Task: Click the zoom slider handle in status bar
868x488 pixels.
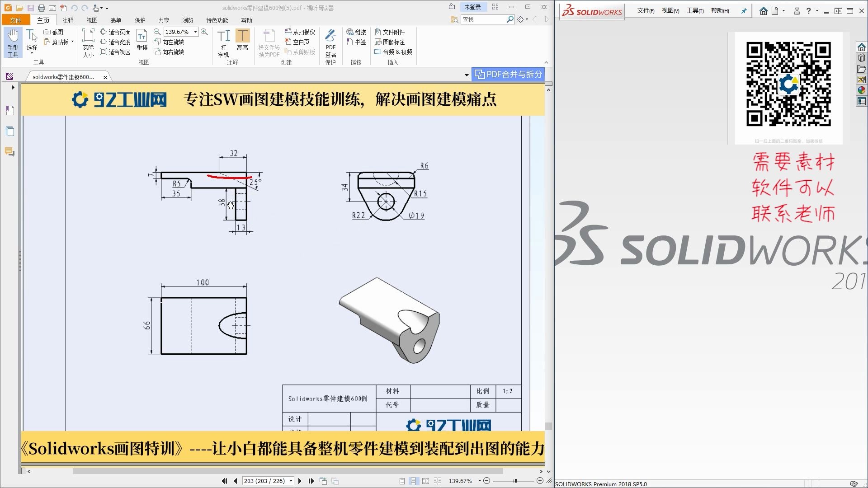Action: pyautogui.click(x=515, y=481)
